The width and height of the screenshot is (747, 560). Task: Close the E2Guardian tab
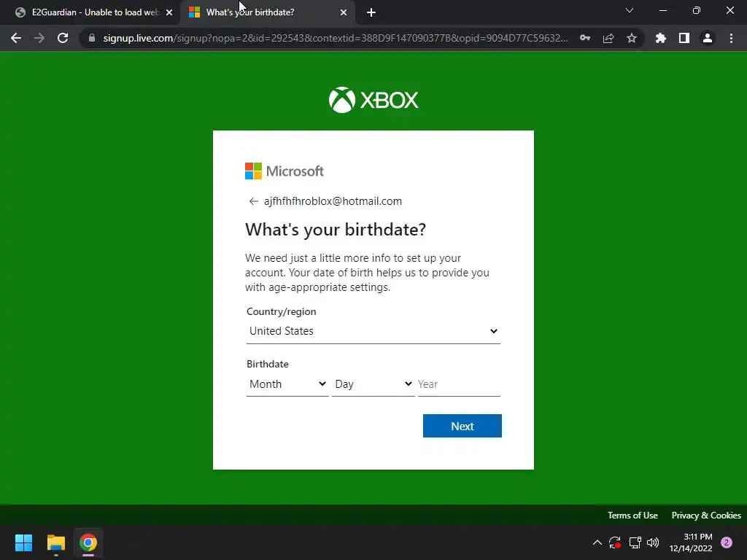pyautogui.click(x=169, y=12)
